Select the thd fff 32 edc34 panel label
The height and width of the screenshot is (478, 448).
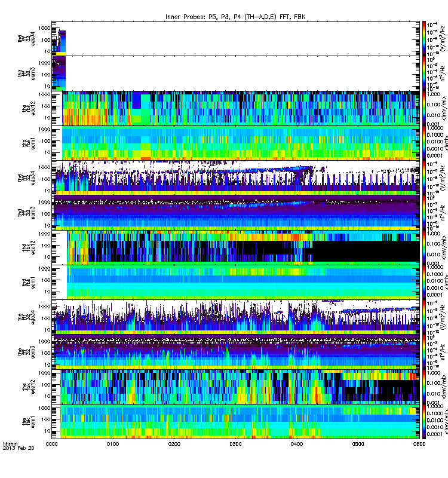pyautogui.click(x=26, y=177)
